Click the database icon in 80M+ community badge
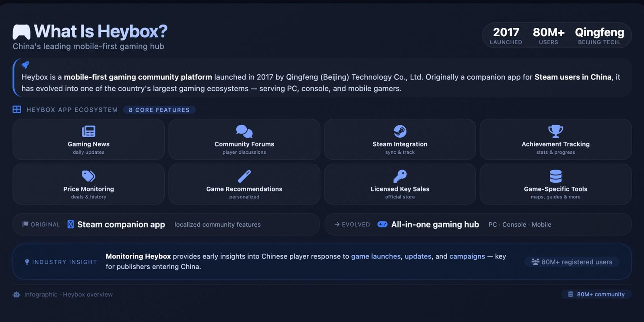 [570, 295]
